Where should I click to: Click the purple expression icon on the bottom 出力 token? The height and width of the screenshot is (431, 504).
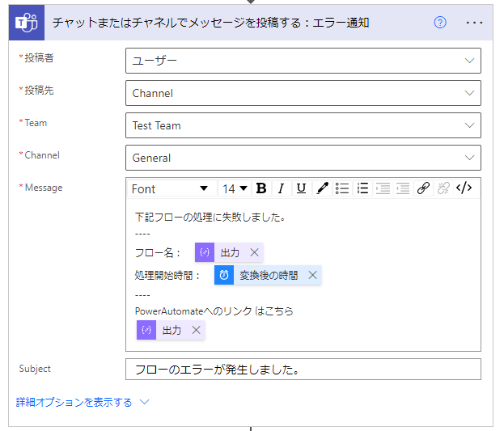146,330
